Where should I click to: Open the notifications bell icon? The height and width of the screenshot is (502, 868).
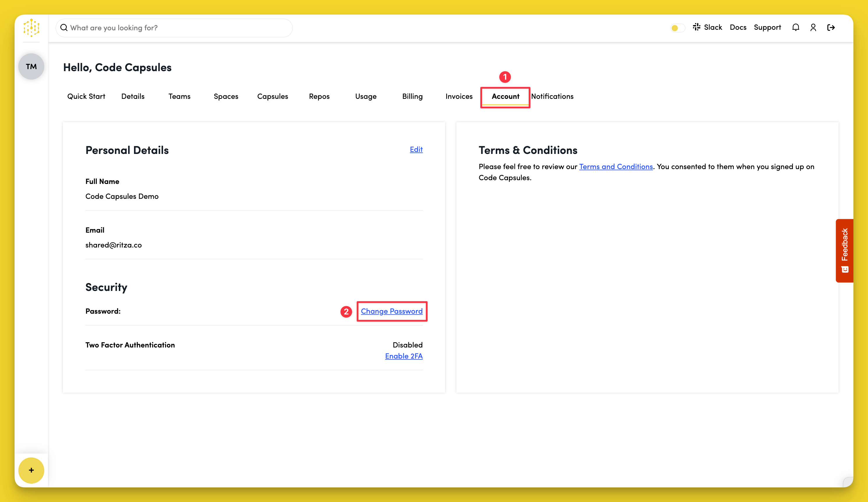tap(795, 28)
